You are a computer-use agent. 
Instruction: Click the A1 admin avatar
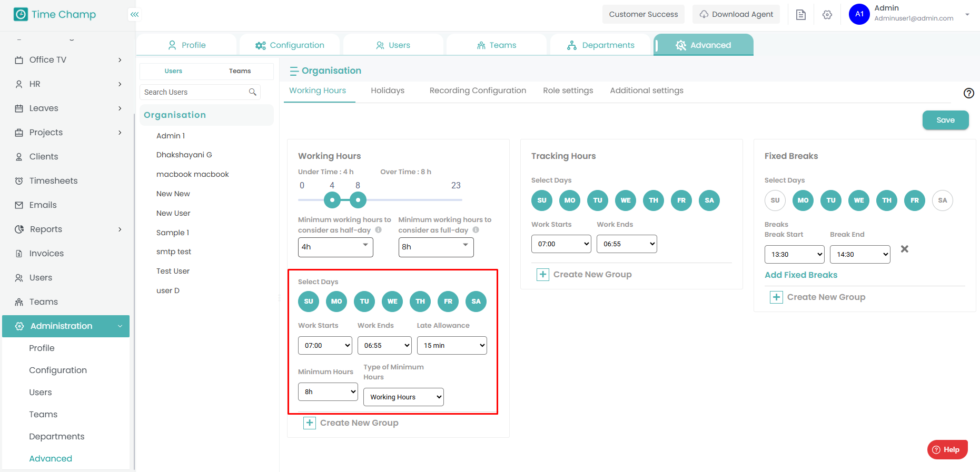(859, 14)
